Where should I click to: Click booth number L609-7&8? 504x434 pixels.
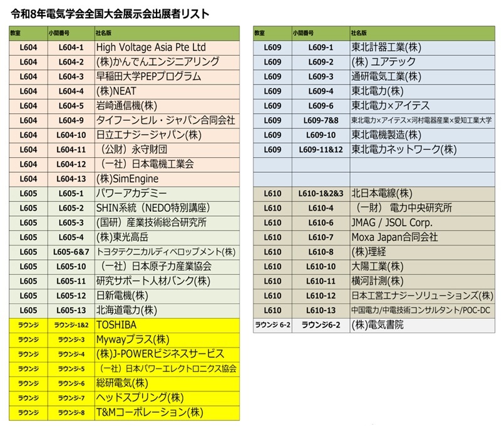[321, 120]
